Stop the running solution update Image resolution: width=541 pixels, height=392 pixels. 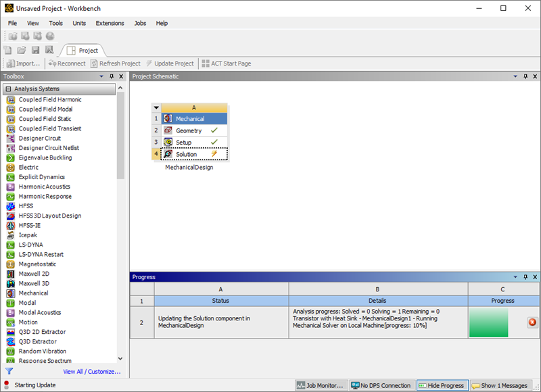(532, 322)
